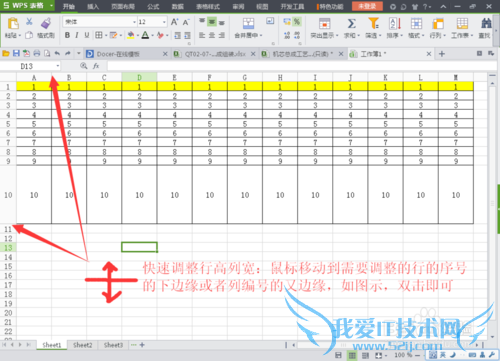This screenshot has width=500, height=361.
Task: Click the Wrap Text icon
Action: [270, 21]
